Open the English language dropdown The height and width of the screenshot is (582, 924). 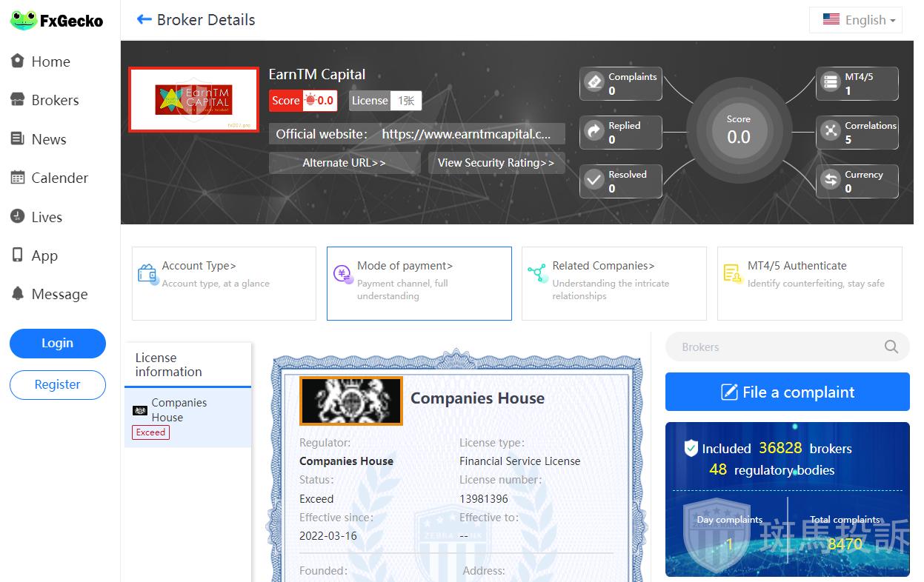[860, 20]
